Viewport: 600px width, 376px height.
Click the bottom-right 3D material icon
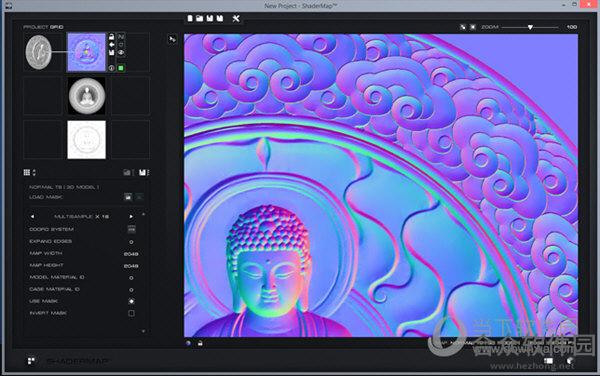[x=570, y=360]
